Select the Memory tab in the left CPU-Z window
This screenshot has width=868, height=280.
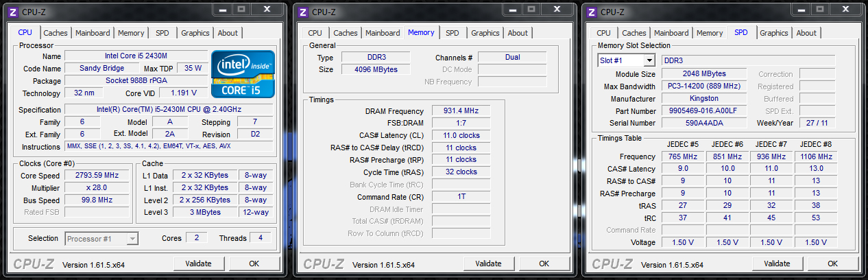point(131,33)
